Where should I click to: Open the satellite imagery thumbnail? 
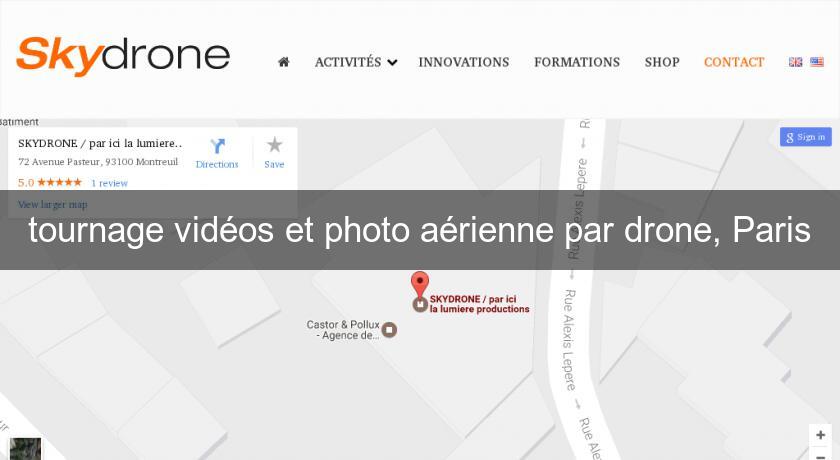pyautogui.click(x=25, y=449)
